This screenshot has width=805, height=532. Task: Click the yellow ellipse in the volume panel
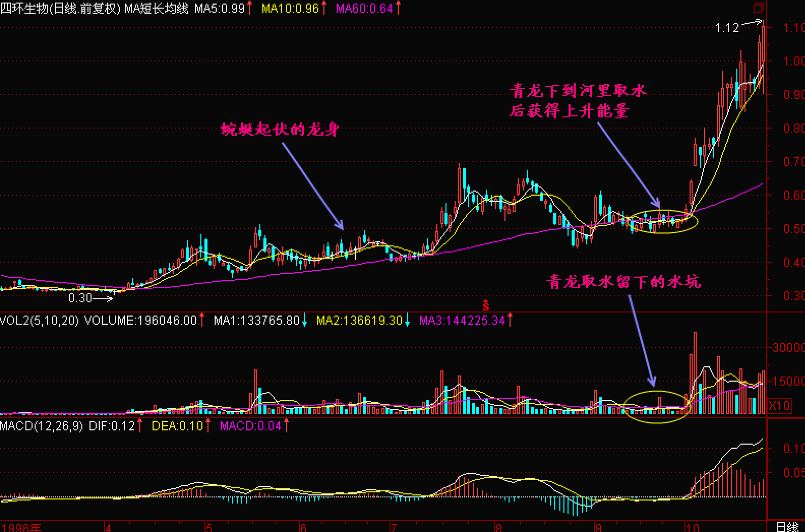tap(656, 406)
